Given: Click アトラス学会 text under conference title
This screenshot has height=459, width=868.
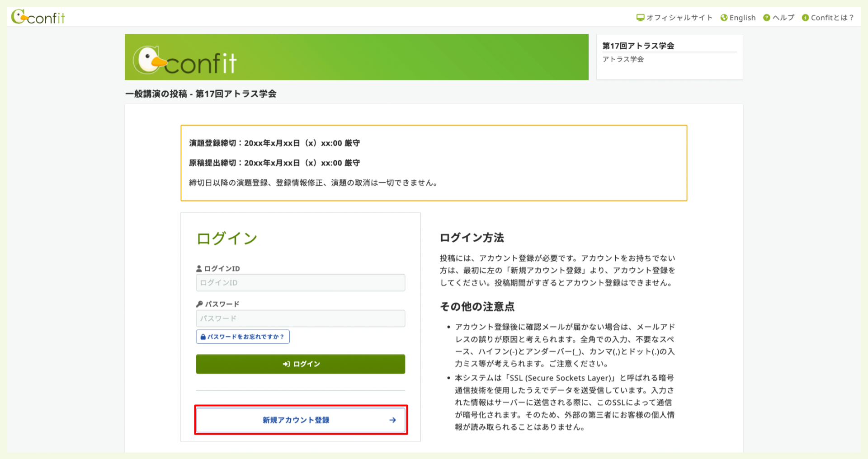Looking at the screenshot, I should pos(623,59).
